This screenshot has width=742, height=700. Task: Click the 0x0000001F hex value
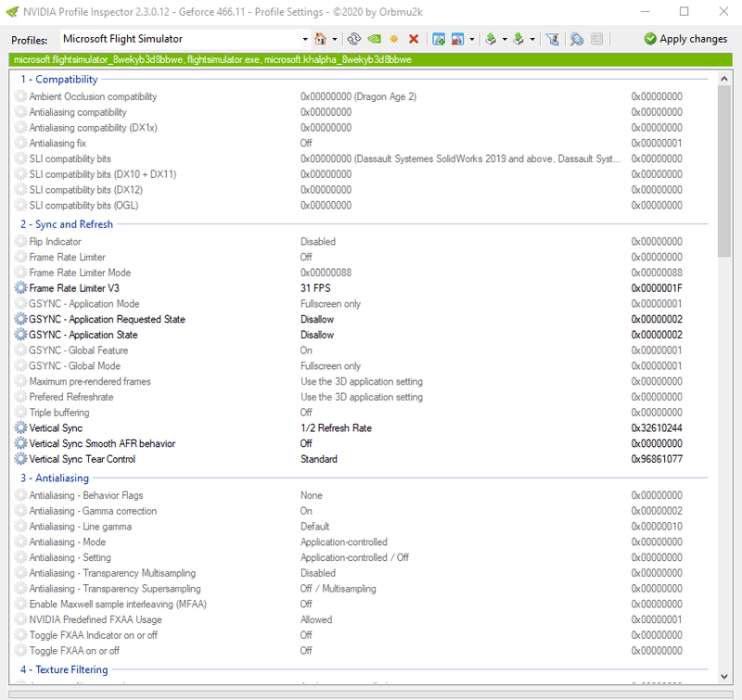point(657,288)
